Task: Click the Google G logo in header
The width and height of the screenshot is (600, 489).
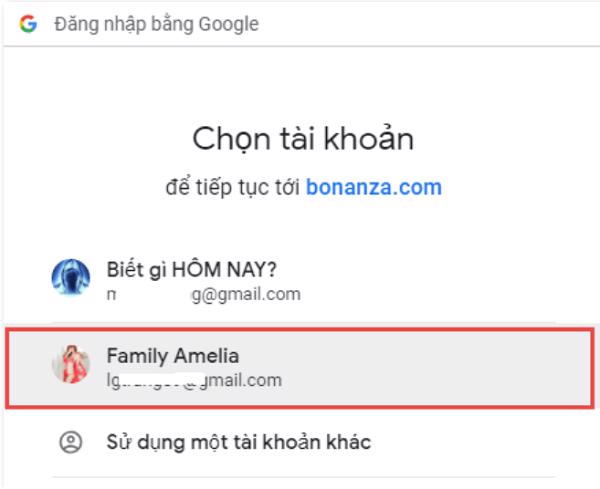Action: click(27, 23)
